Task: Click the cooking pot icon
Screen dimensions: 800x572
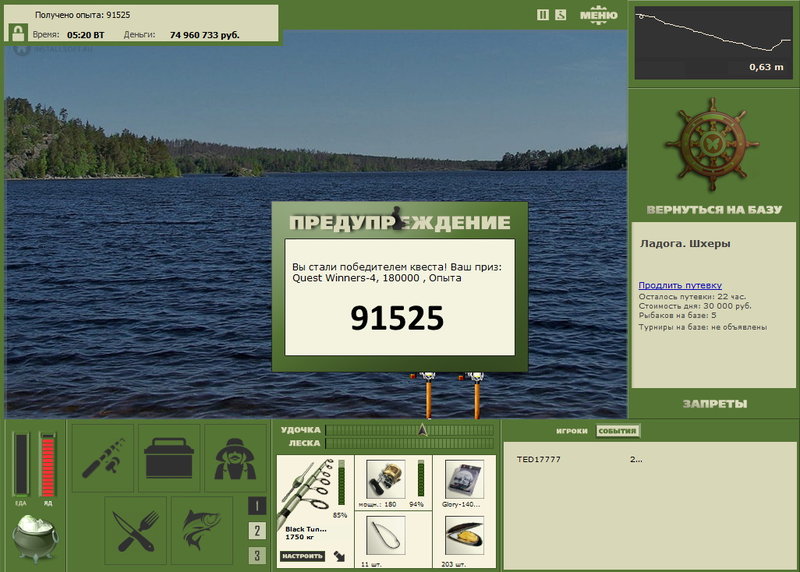Action: tap(35, 538)
